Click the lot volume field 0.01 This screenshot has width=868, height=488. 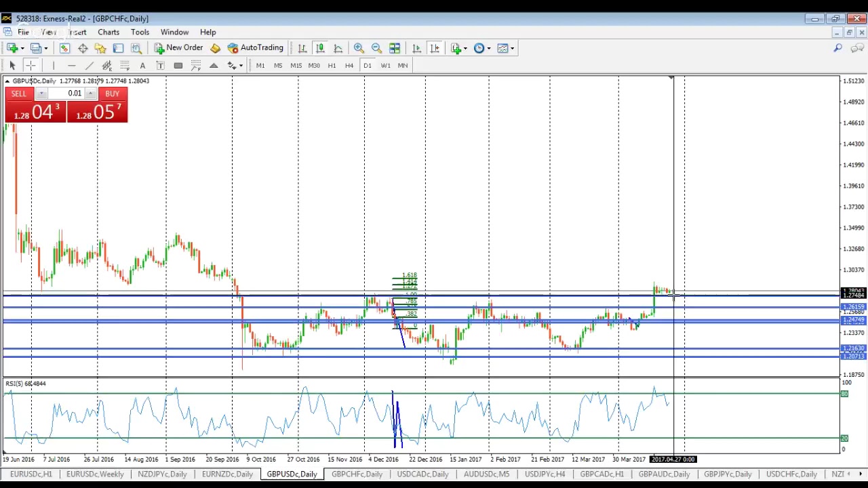(66, 94)
